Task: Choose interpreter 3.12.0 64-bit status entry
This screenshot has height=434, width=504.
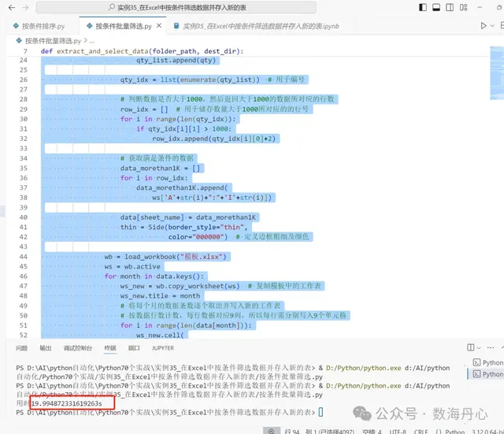Action: point(487,432)
